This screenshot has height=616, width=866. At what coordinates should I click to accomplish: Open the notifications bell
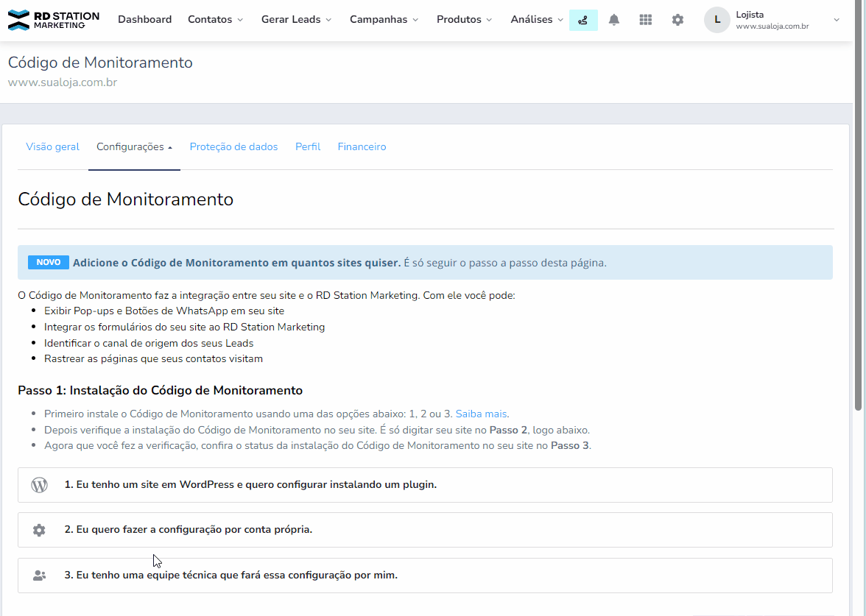613,20
